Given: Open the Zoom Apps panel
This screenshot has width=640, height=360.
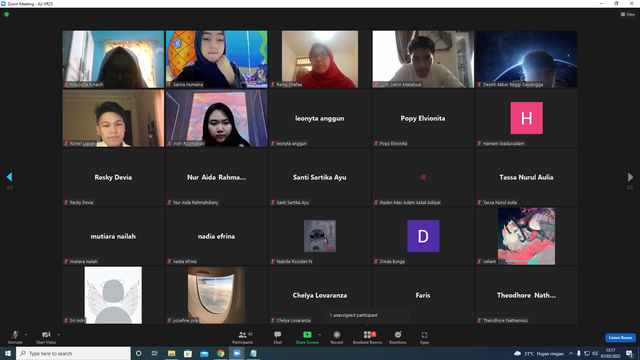Looking at the screenshot, I should [424, 337].
